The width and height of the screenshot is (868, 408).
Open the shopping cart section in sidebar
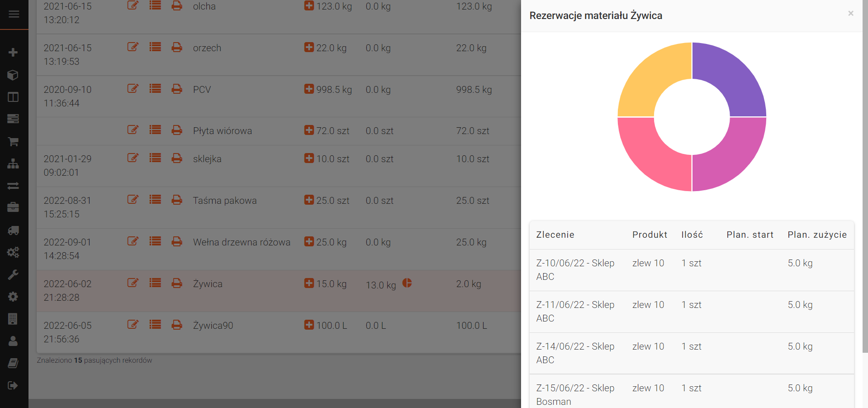coord(13,142)
